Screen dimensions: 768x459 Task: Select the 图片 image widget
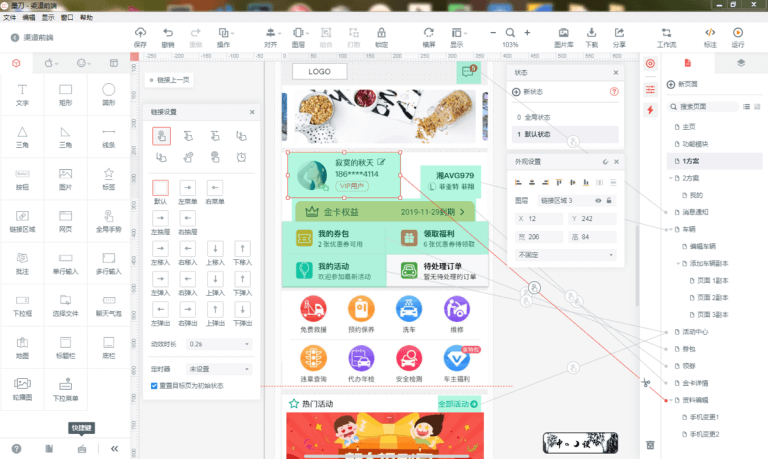coord(66,179)
